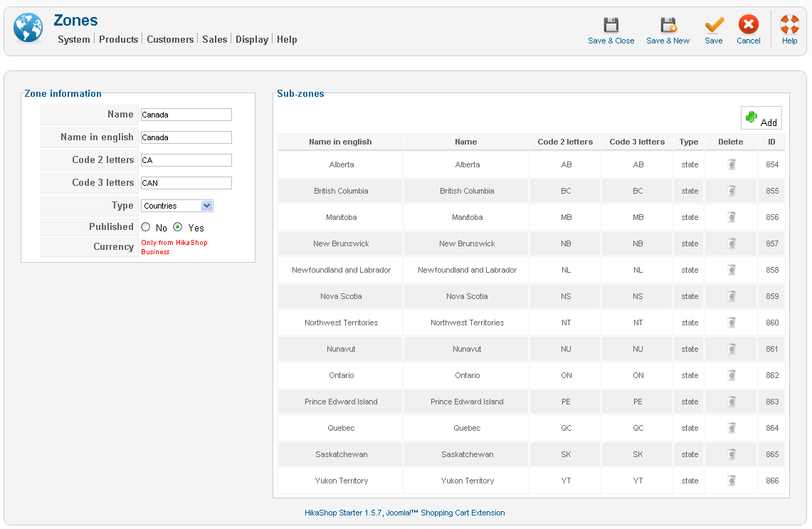Open the Products menu
Image resolution: width=812 pixels, height=529 pixels.
[x=118, y=39]
